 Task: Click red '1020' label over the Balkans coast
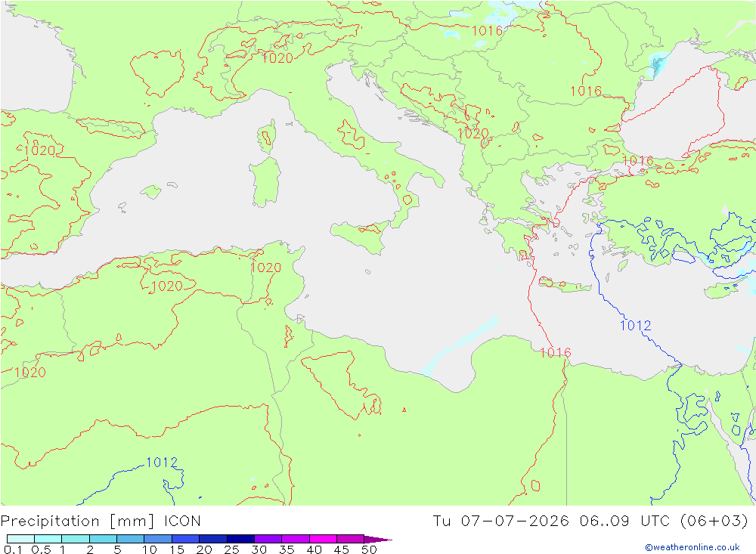(472, 134)
